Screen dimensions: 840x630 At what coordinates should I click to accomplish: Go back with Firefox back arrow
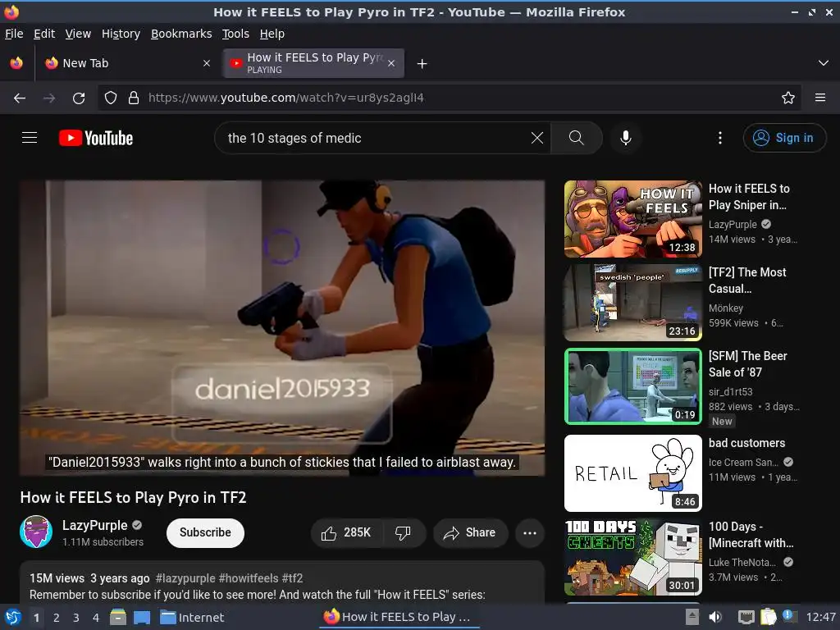click(x=20, y=98)
